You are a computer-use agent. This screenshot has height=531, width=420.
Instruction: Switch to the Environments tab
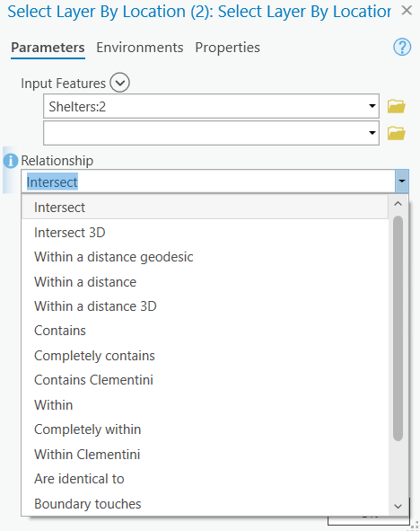coord(140,48)
